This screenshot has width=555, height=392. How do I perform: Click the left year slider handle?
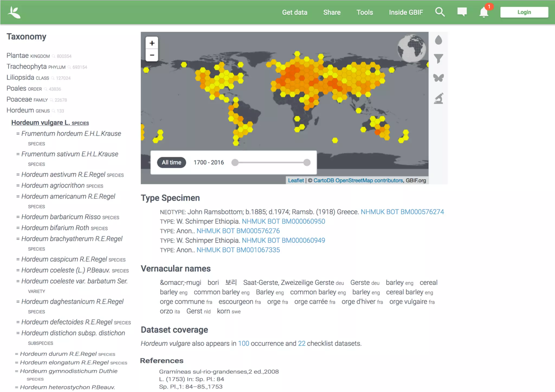[x=235, y=163]
